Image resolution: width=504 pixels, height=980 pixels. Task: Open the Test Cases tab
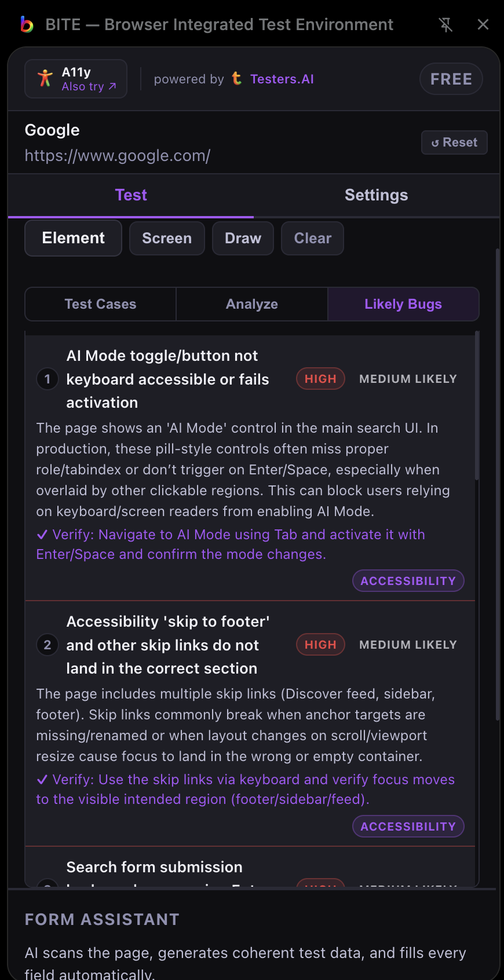point(100,303)
